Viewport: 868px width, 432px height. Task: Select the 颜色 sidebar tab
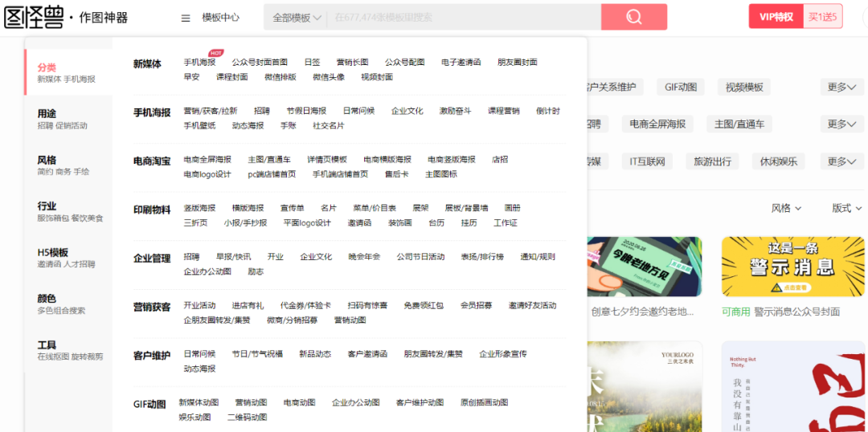click(68, 304)
